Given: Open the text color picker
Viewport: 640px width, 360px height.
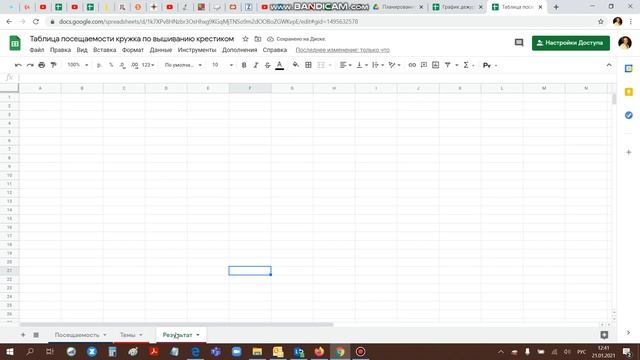Looking at the screenshot, I should (279, 65).
